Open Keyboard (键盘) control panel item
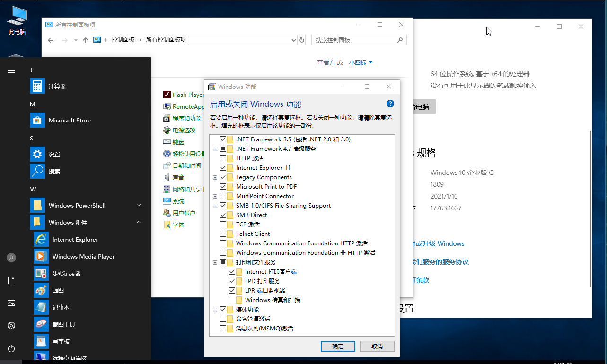 (x=174, y=142)
